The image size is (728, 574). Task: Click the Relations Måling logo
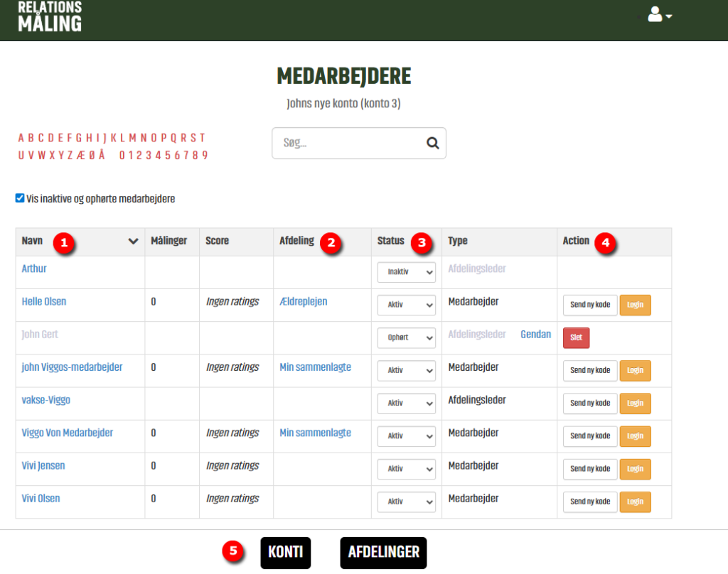point(50,16)
